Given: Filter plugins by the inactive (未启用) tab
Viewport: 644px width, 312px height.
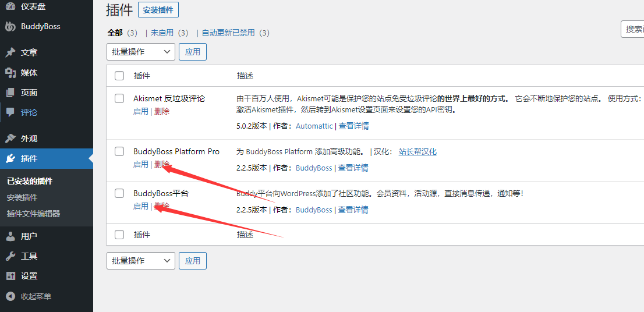Looking at the screenshot, I should pos(162,33).
